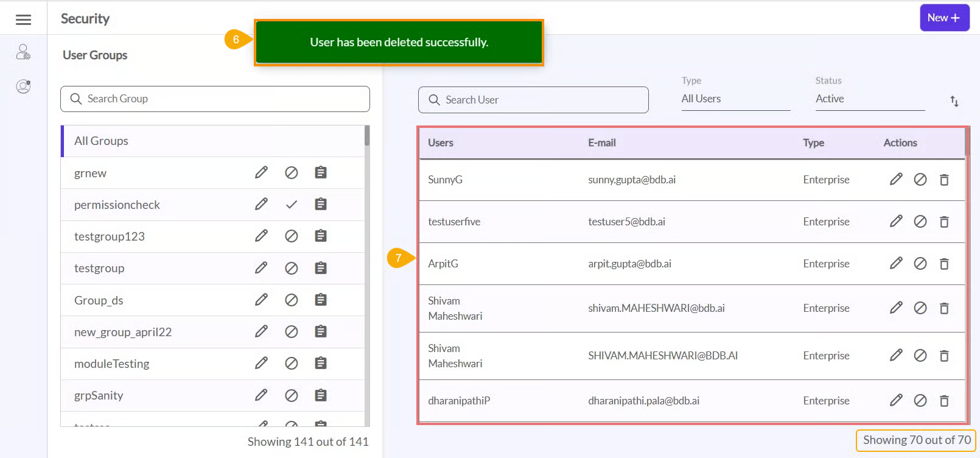Viewport: 980px width, 458px height.
Task: Click the sort users arrows icon
Action: (x=954, y=101)
